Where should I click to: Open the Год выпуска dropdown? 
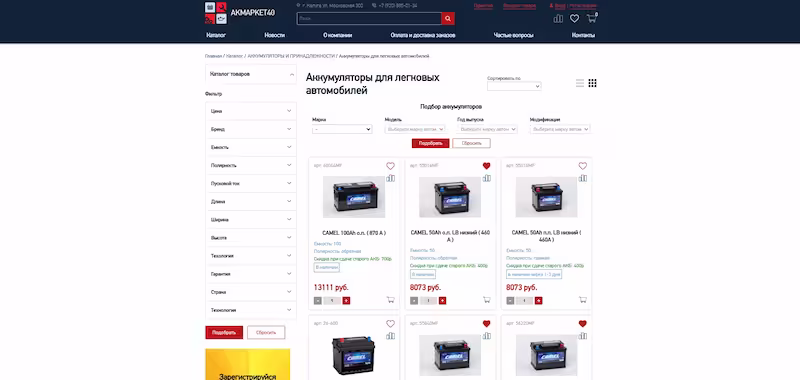tap(487, 130)
